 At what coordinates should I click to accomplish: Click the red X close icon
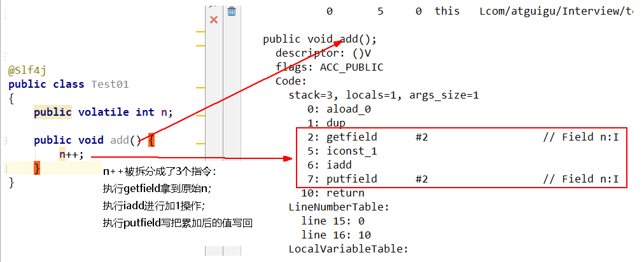[x=214, y=20]
